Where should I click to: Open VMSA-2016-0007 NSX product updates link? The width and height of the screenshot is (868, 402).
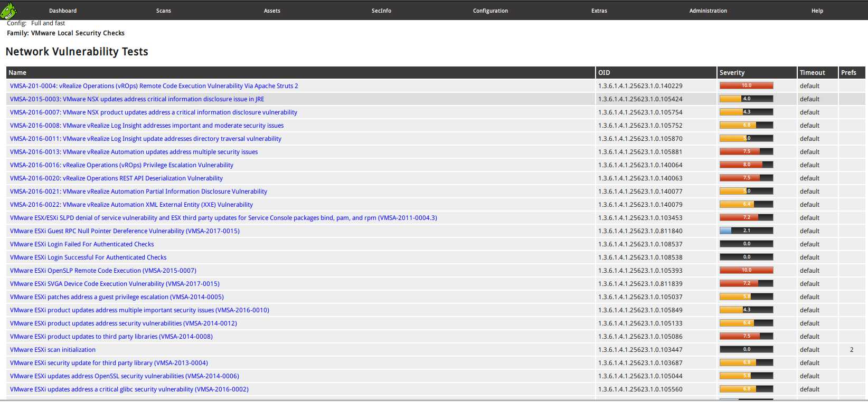[153, 112]
